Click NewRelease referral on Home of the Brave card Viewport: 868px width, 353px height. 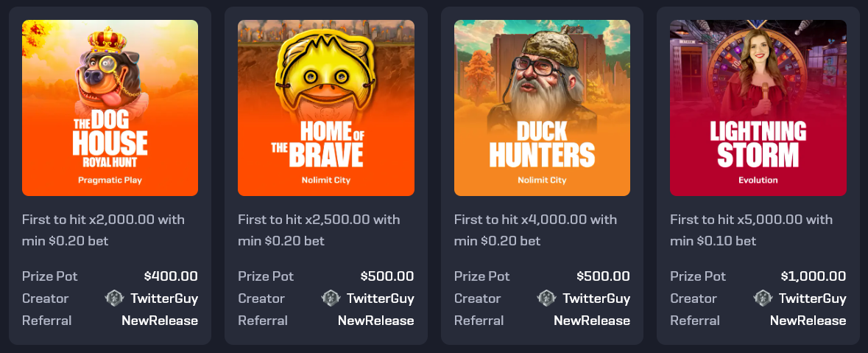(376, 321)
